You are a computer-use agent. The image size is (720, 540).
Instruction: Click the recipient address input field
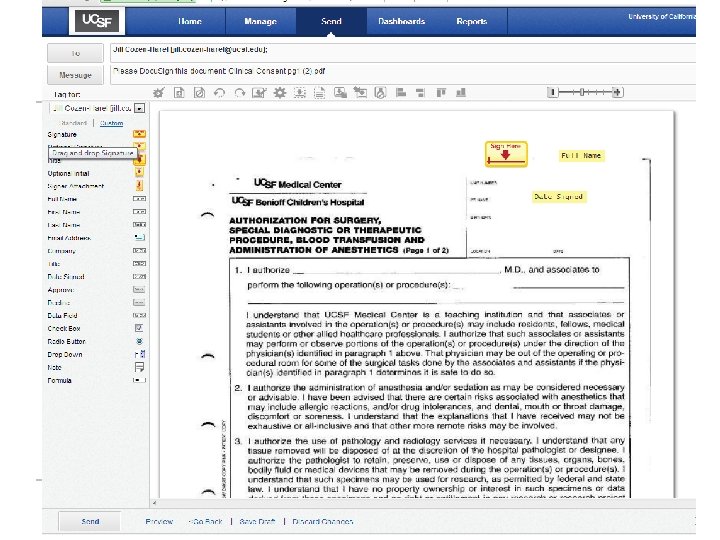click(x=403, y=53)
